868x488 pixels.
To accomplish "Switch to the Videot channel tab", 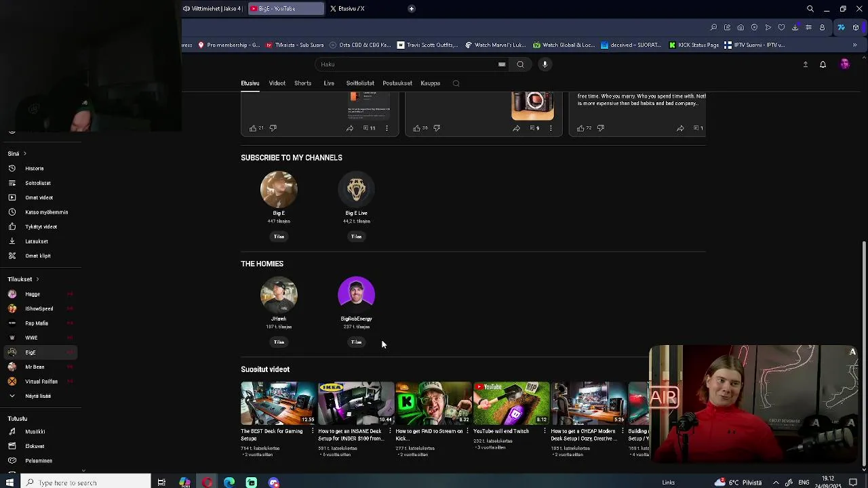I will 277,83.
